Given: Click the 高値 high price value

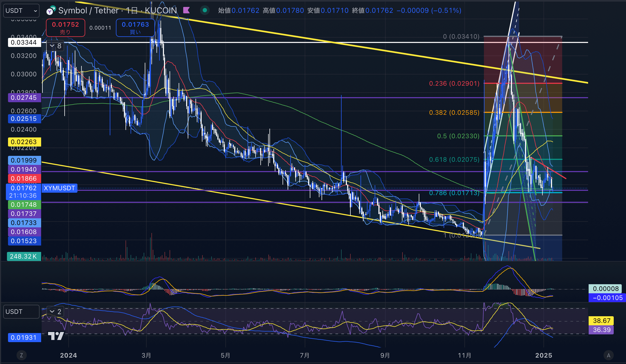Looking at the screenshot, I should 290,10.
